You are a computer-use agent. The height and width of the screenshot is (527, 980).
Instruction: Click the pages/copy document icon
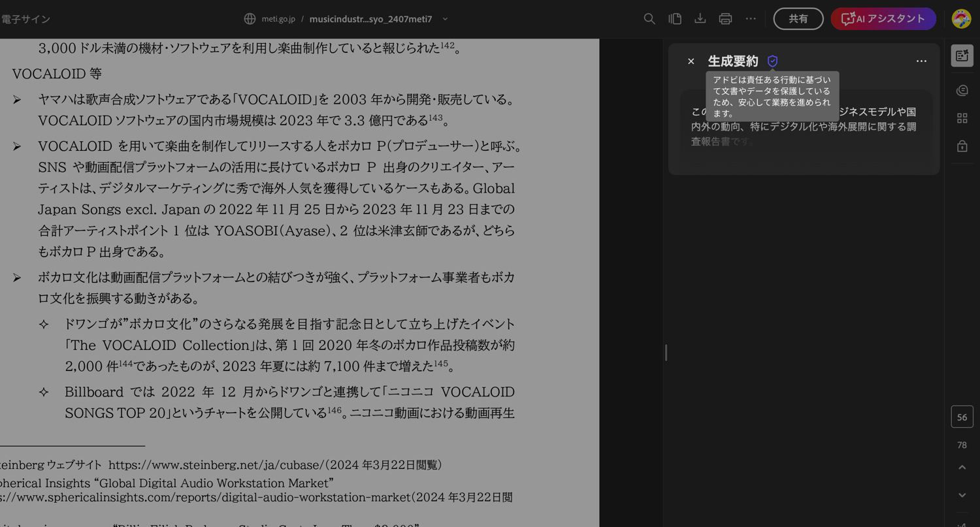pyautogui.click(x=675, y=19)
